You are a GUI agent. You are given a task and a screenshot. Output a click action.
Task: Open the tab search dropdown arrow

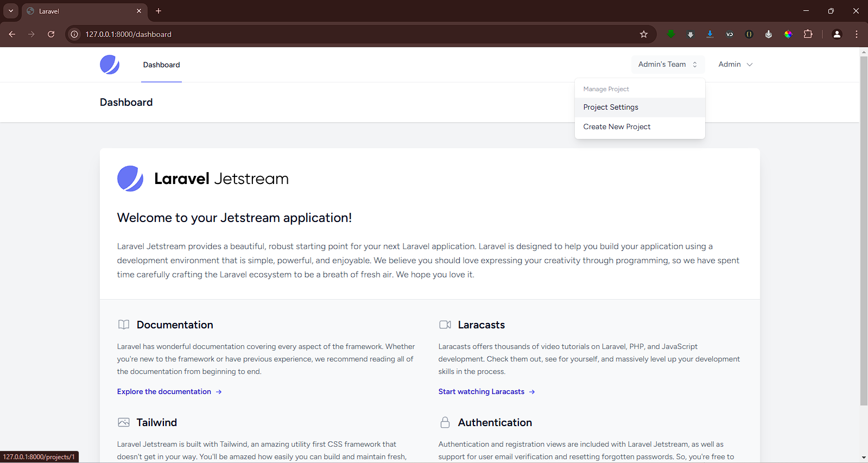tap(11, 11)
